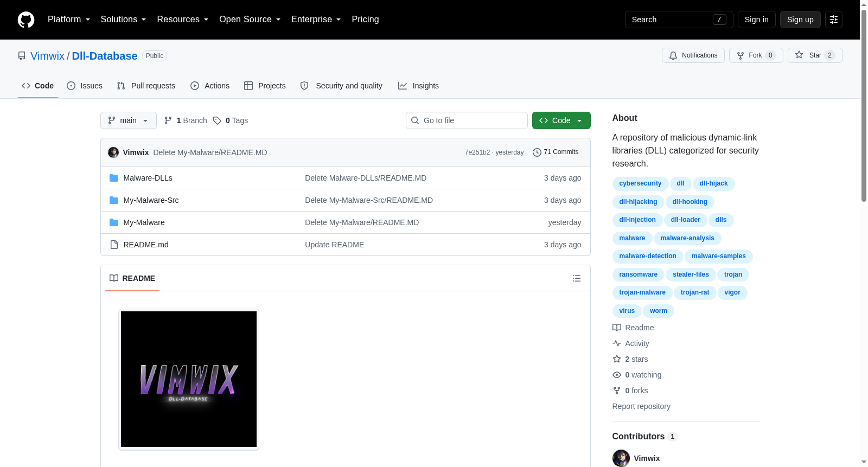Viewport: 868px width, 467px height.
Task: Open Vimwix contributor avatar
Action: (621, 458)
